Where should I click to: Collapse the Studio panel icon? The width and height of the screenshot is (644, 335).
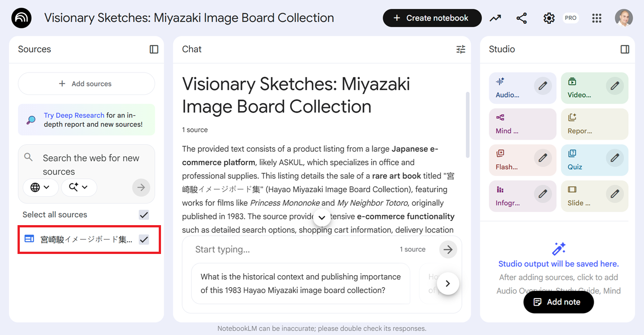click(x=625, y=50)
